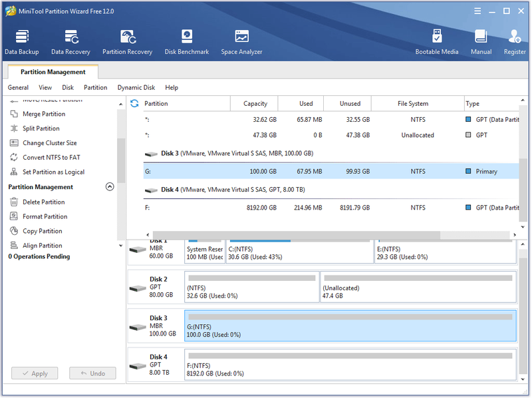Click the disk map scroll-down arrow
This screenshot has height=398, width=532.
pos(523,379)
